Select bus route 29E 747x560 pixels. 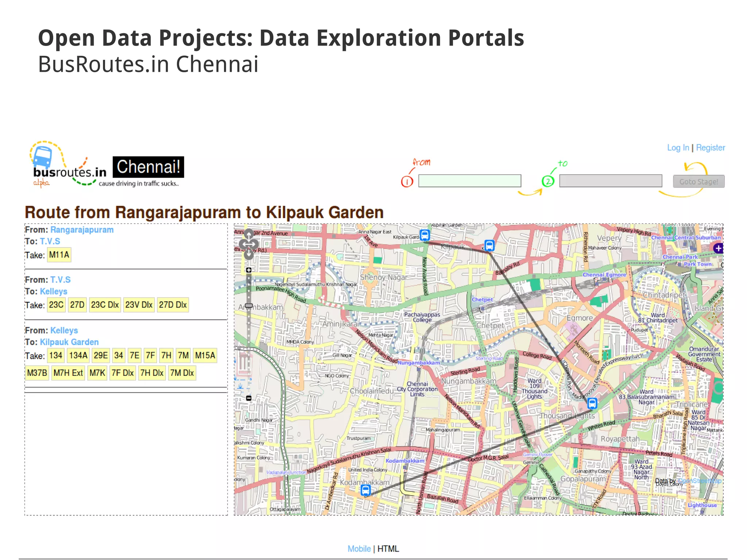pyautogui.click(x=101, y=355)
